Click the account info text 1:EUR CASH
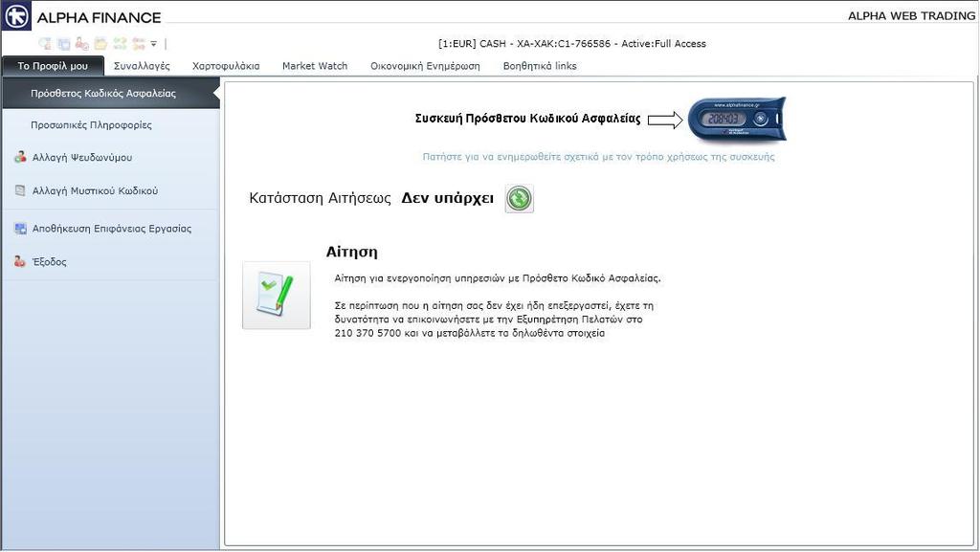Image resolution: width=980 pixels, height=552 pixels. click(572, 44)
